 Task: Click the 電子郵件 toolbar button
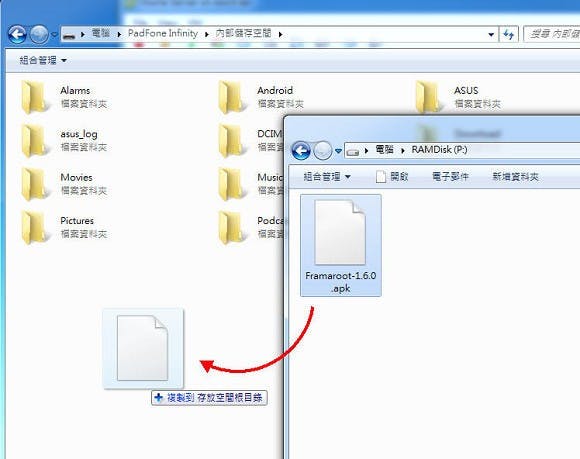point(450,177)
